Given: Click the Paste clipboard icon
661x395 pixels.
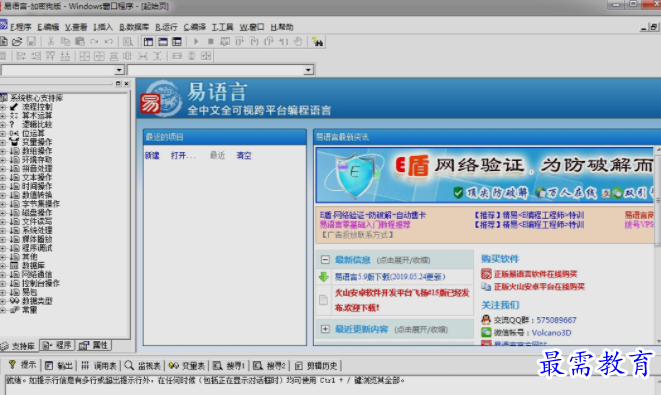Looking at the screenshot, I should tap(80, 41).
